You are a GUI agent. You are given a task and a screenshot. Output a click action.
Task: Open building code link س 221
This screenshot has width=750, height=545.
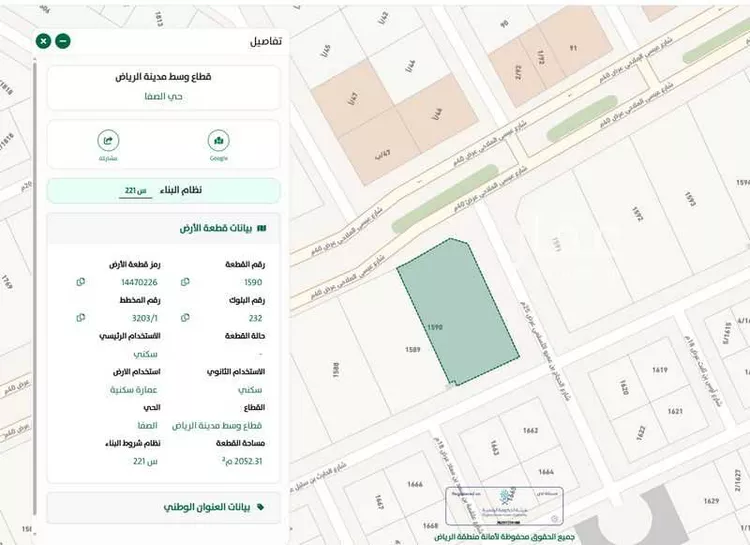pyautogui.click(x=136, y=191)
